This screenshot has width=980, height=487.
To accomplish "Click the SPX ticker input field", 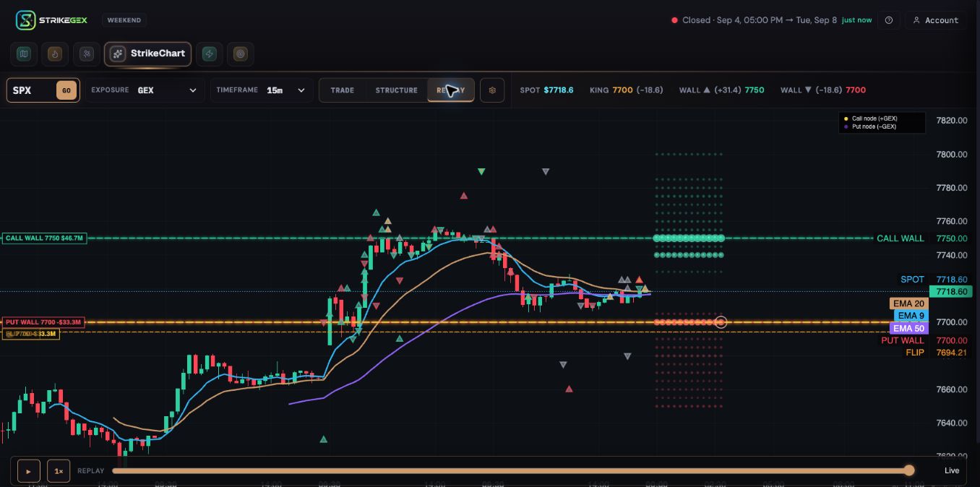I will [32, 90].
